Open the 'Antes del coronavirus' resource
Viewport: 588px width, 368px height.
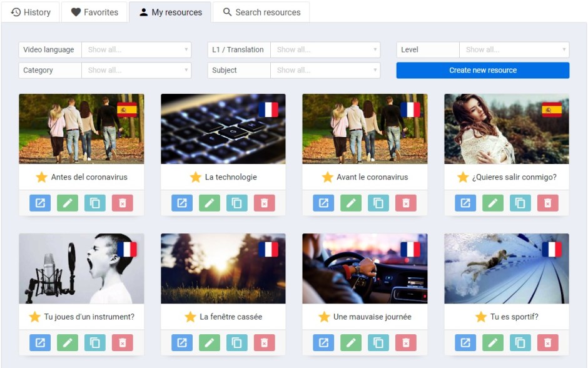(x=40, y=203)
